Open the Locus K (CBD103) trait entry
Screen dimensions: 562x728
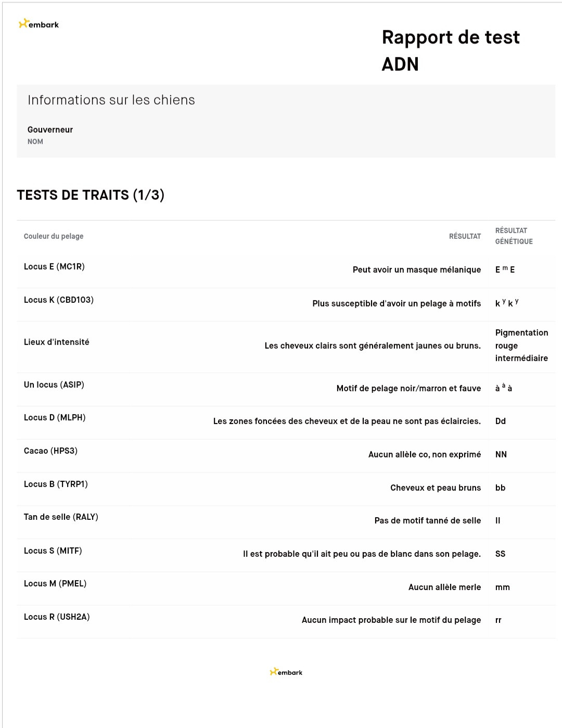pos(59,300)
